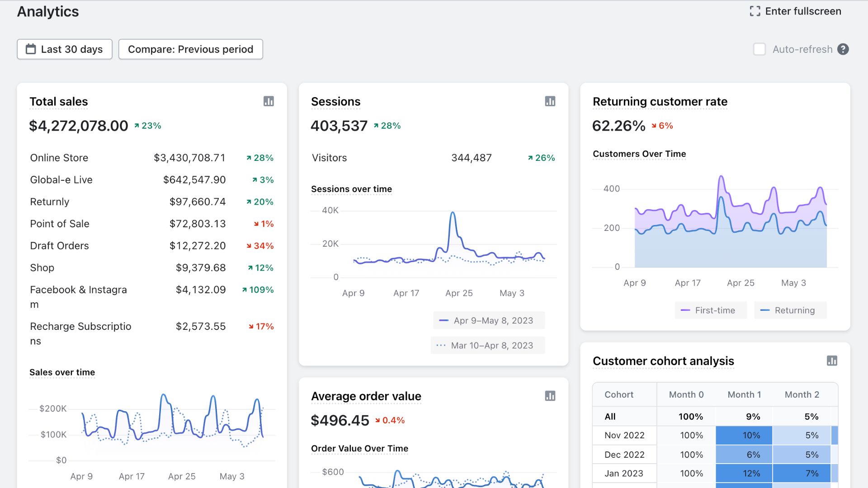Image resolution: width=868 pixels, height=488 pixels.
Task: Click the $642,547.90 Global-e Live amount
Action: click(x=194, y=180)
